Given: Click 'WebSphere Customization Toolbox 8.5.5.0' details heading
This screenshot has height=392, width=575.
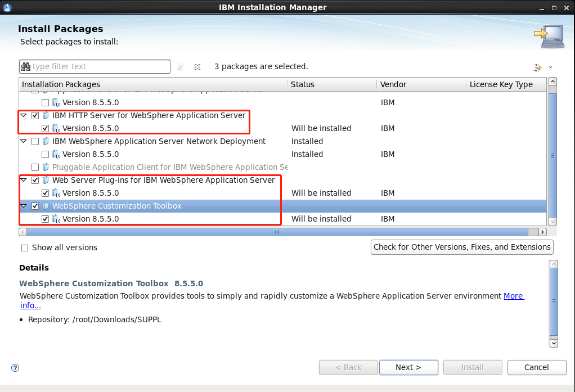Looking at the screenshot, I should click(x=111, y=283).
